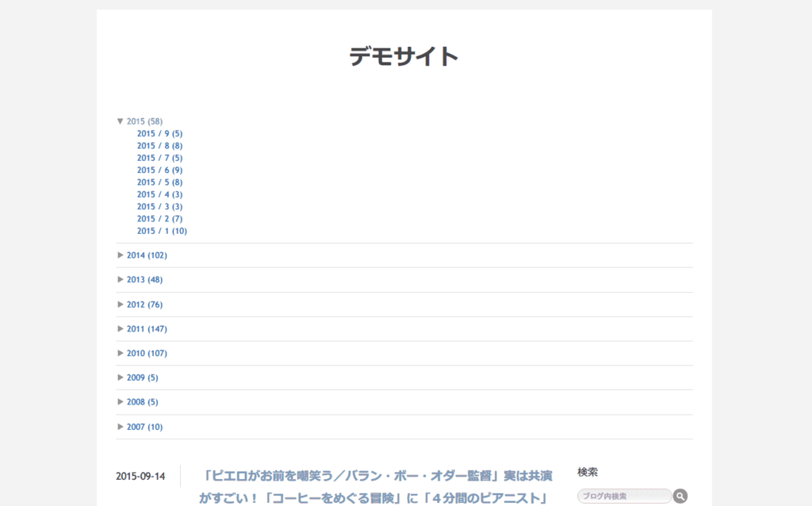Image resolution: width=812 pixels, height=506 pixels.
Task: Go to 2015 / 6 (9) posts
Action: (159, 170)
